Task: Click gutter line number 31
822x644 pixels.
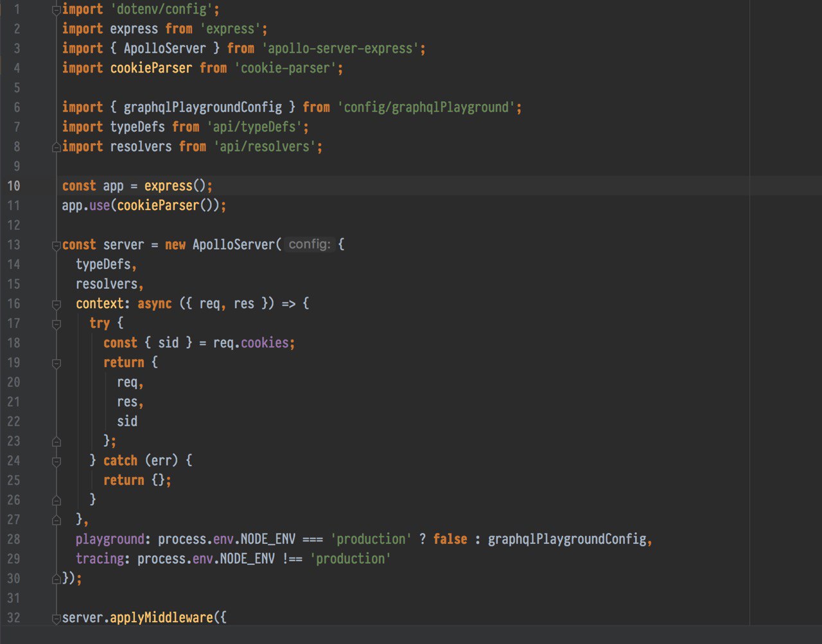Action: point(13,598)
